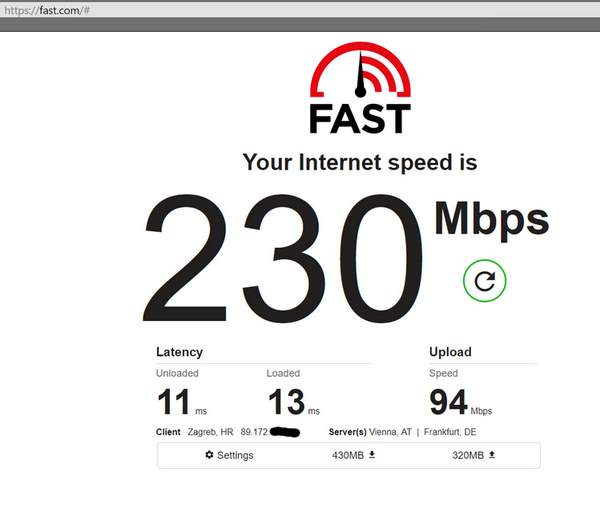
Task: Click the download arrow icon beside 430MB
Action: click(372, 454)
